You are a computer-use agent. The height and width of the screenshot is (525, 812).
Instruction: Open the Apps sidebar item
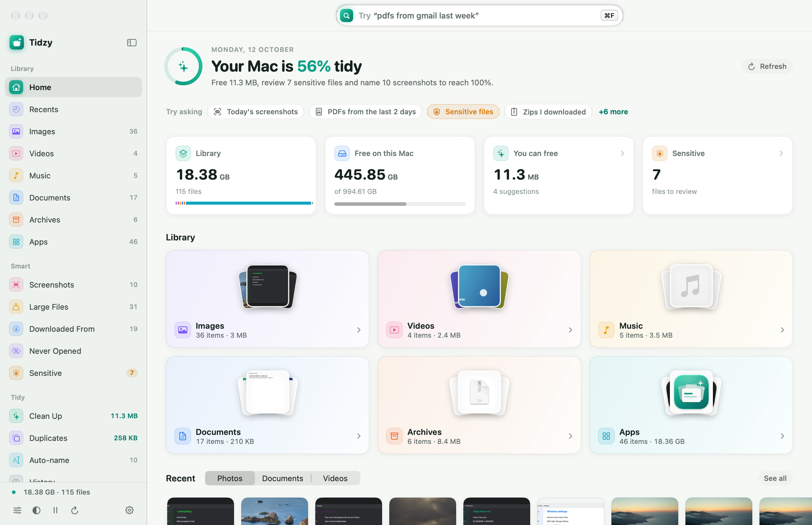click(x=73, y=242)
